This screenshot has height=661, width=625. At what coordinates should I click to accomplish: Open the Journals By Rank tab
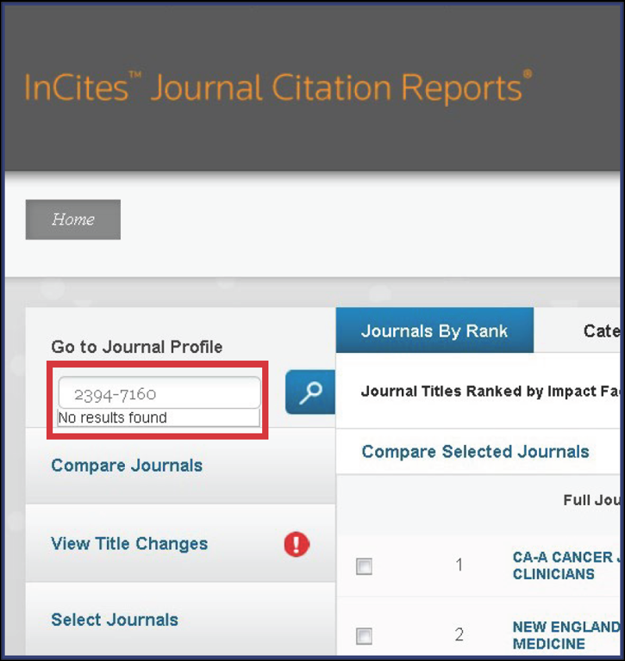(435, 330)
